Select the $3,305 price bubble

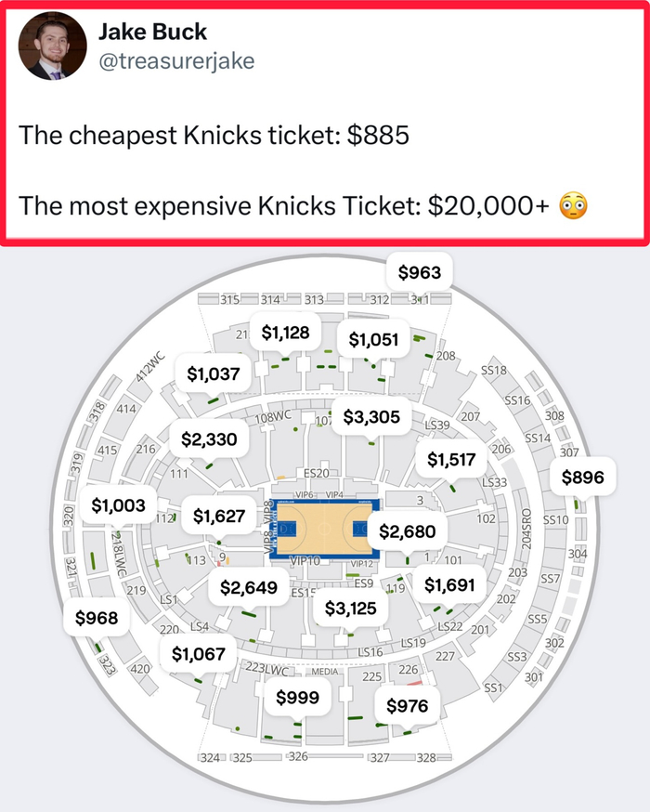coord(371,417)
